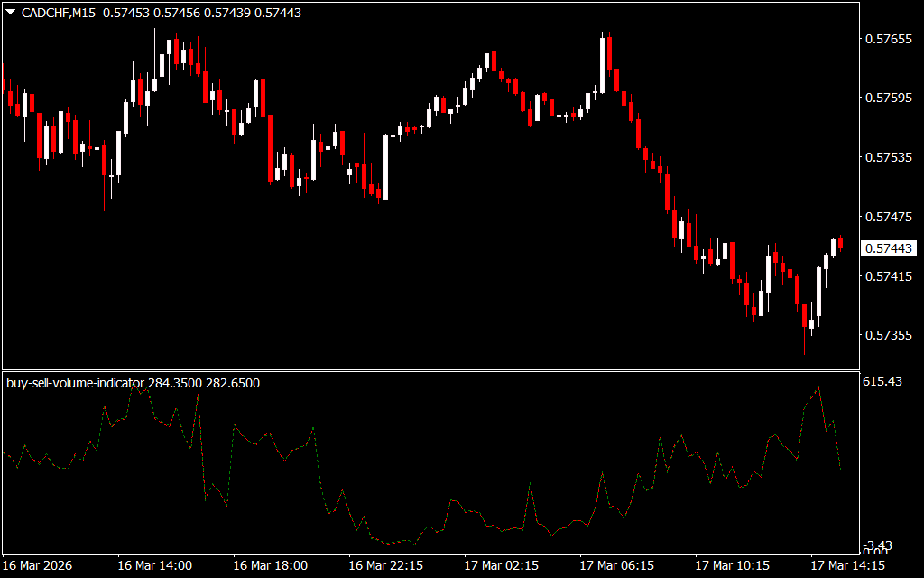Viewport: 924px width, 578px height.
Task: Select the 0.57475 price level label
Action: [888, 217]
